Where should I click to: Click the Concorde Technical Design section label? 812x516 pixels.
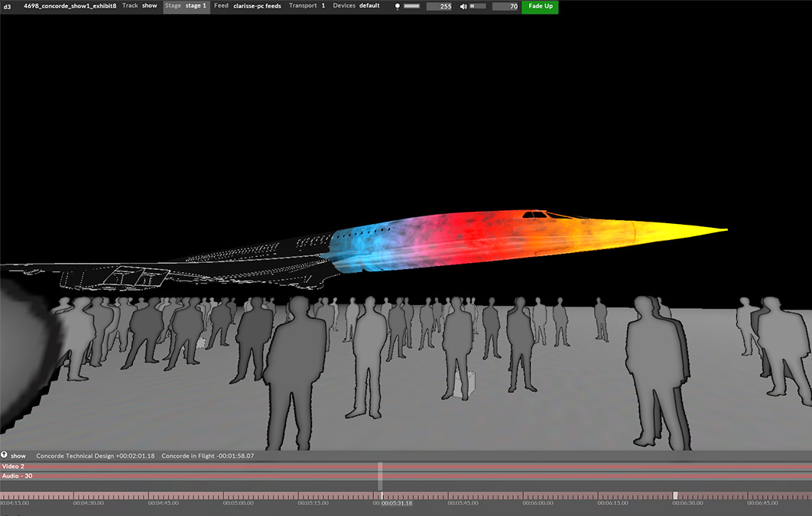(96, 456)
